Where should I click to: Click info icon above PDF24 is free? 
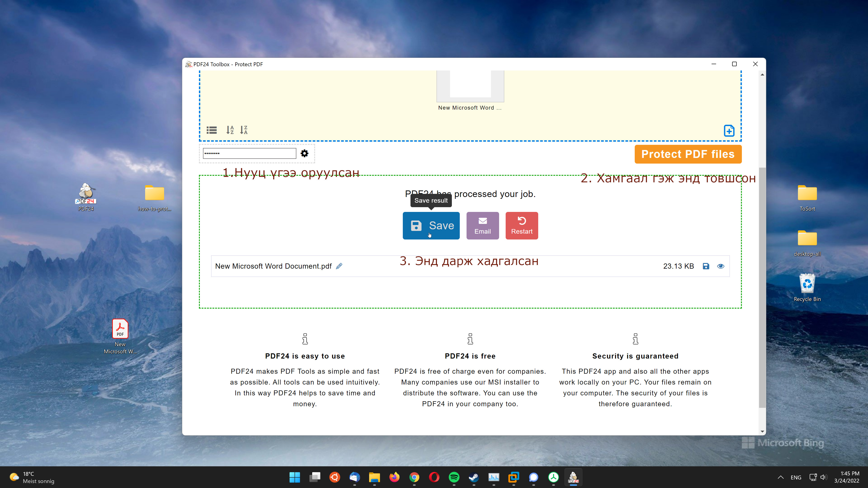470,339
